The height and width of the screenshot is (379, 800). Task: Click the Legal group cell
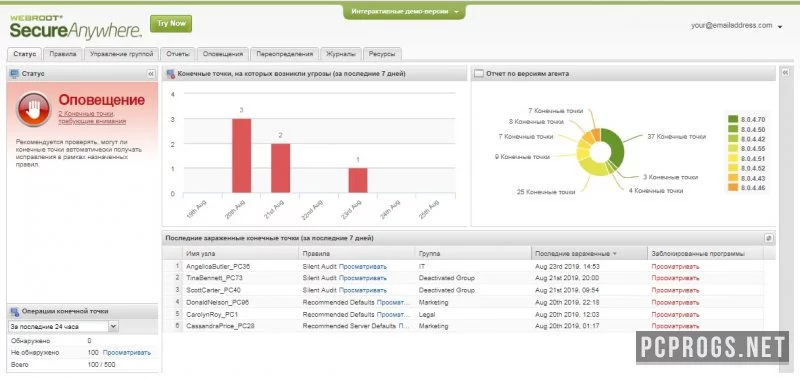click(x=427, y=315)
